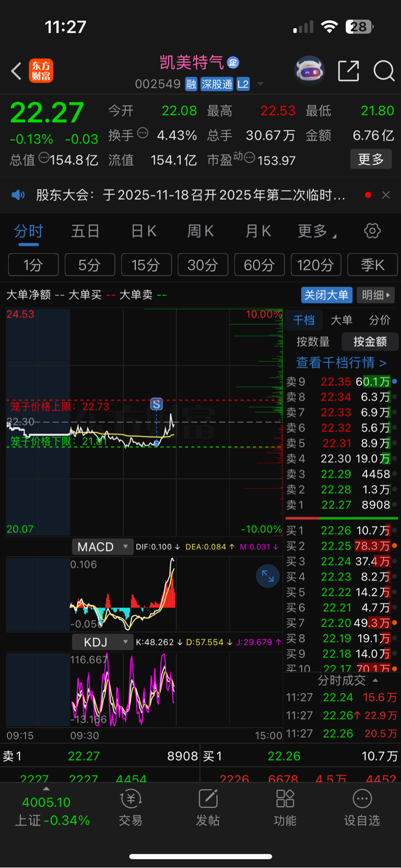
Task: Select the 1分 interval
Action: [x=33, y=265]
